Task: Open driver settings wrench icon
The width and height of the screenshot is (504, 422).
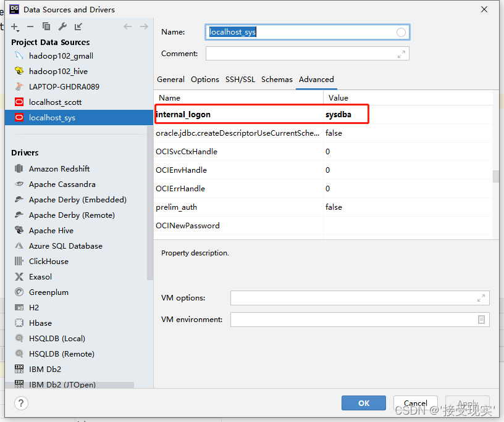Action: tap(62, 27)
